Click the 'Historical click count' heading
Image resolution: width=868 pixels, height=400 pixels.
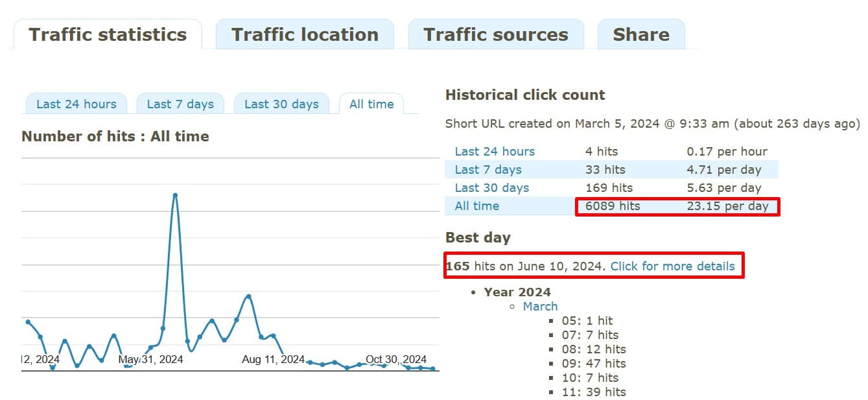pos(525,95)
